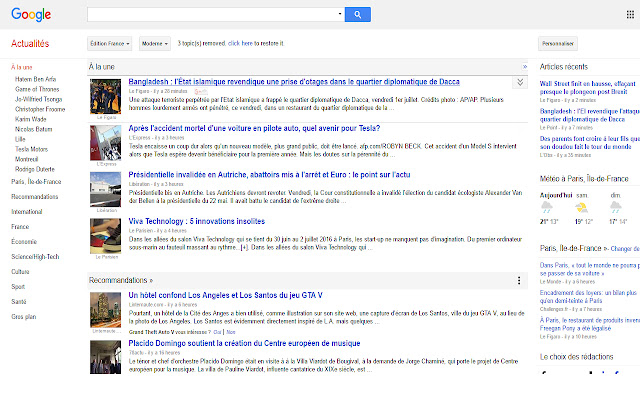Open the Tesla article thumbnail image
This screenshot has width=640, height=400.
point(106,143)
